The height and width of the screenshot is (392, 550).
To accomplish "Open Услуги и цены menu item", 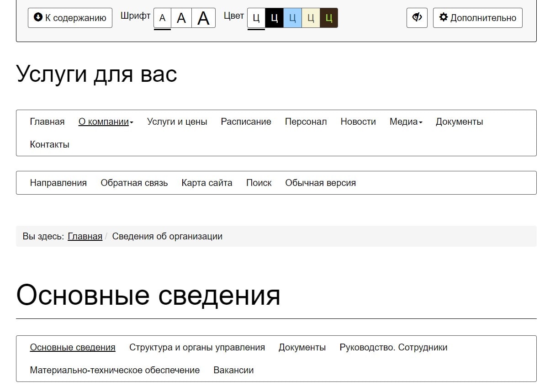I will tap(177, 122).
